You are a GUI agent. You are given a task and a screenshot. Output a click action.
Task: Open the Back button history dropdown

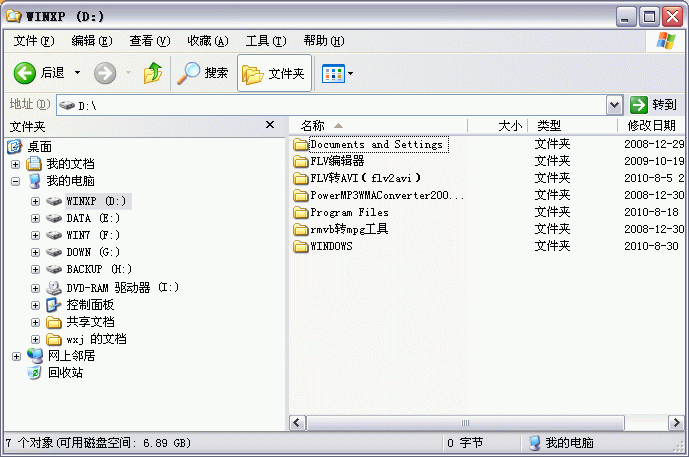[x=77, y=73]
